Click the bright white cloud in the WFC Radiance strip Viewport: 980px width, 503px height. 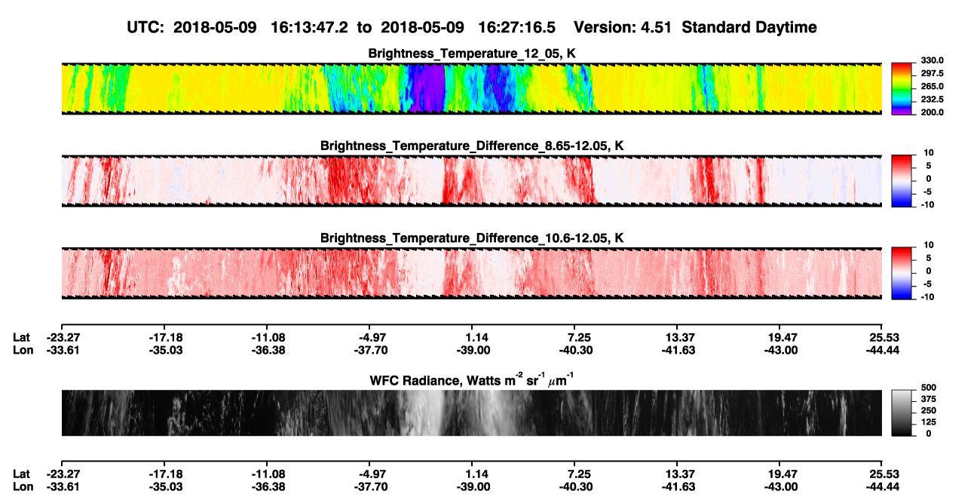[x=427, y=413]
